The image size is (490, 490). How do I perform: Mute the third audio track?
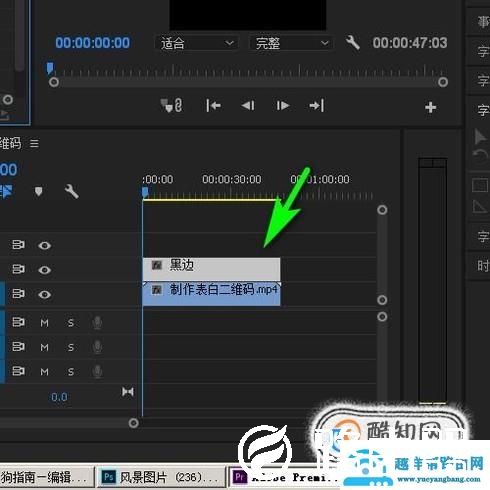point(44,372)
